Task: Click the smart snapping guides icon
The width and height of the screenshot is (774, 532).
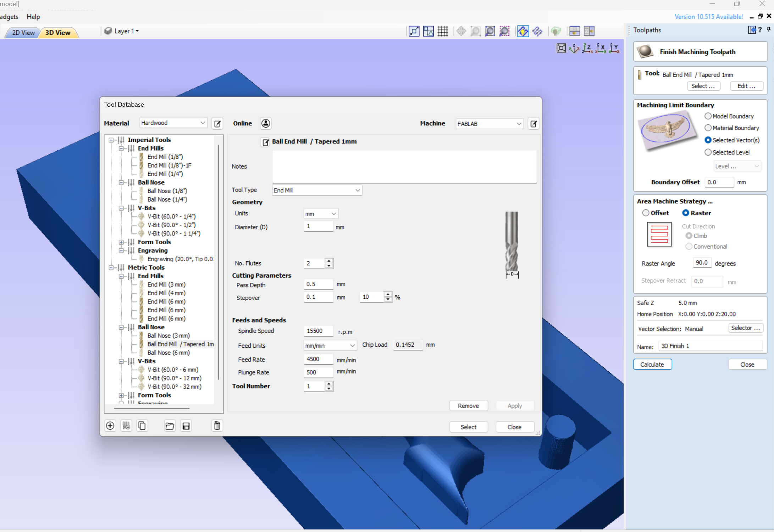Action: pyautogui.click(x=429, y=31)
